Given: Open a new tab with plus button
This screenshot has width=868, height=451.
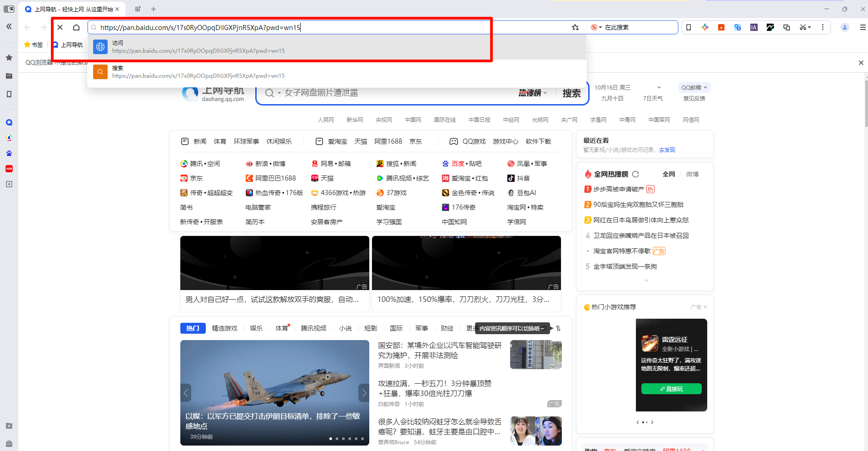Looking at the screenshot, I should pos(154,9).
